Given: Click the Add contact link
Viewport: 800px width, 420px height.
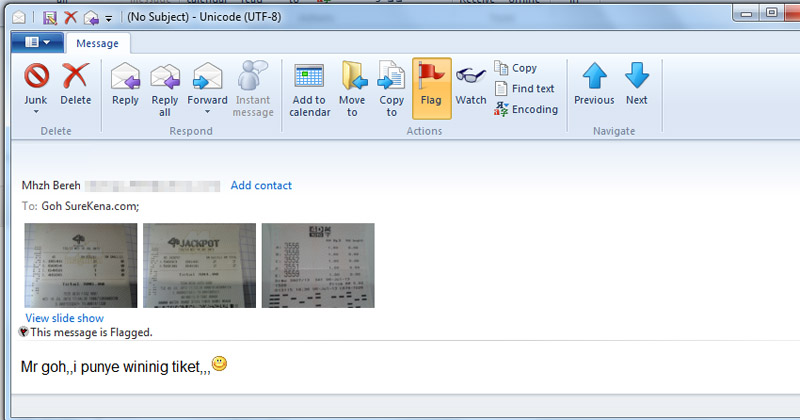Looking at the screenshot, I should (261, 185).
